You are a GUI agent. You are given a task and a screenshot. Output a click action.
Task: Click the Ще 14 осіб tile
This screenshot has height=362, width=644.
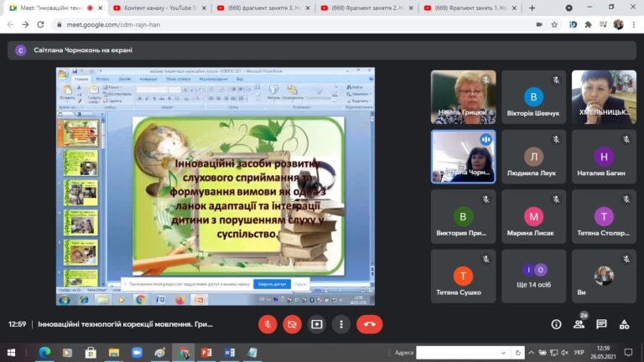[x=533, y=277]
